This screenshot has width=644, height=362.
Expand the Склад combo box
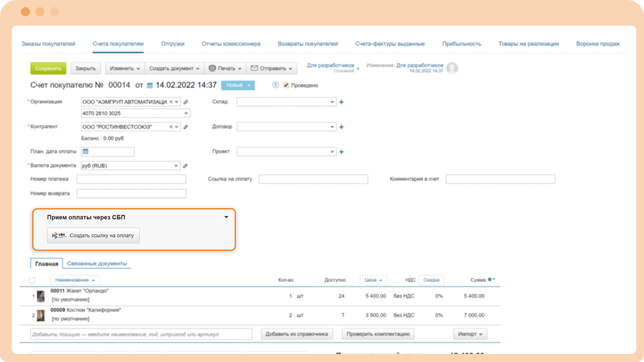(332, 102)
